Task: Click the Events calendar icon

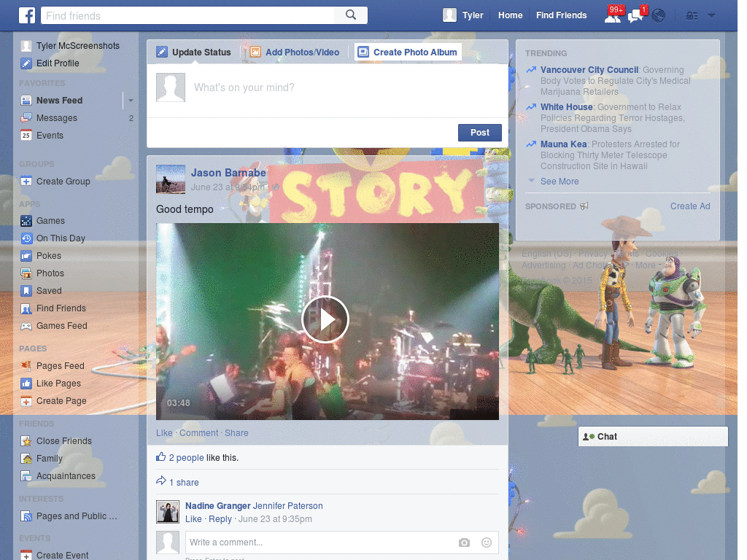Action: point(26,136)
